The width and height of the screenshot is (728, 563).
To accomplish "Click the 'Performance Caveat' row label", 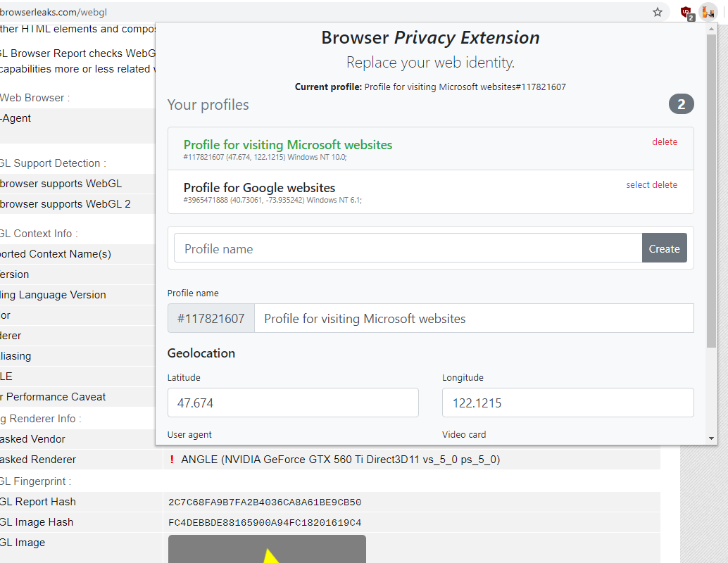I will [53, 397].
